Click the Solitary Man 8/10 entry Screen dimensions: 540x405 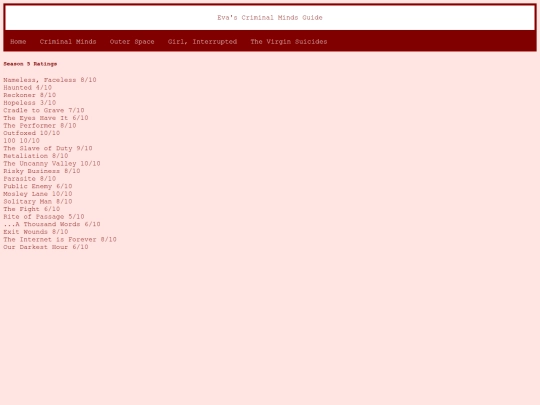38,201
